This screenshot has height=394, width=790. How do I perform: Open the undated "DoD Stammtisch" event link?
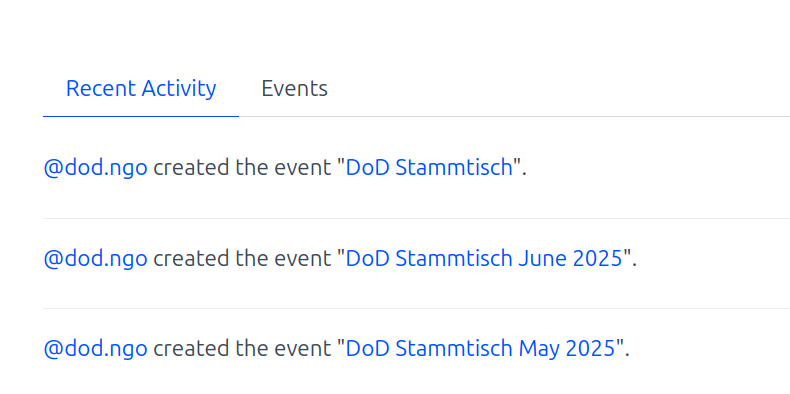click(x=429, y=168)
